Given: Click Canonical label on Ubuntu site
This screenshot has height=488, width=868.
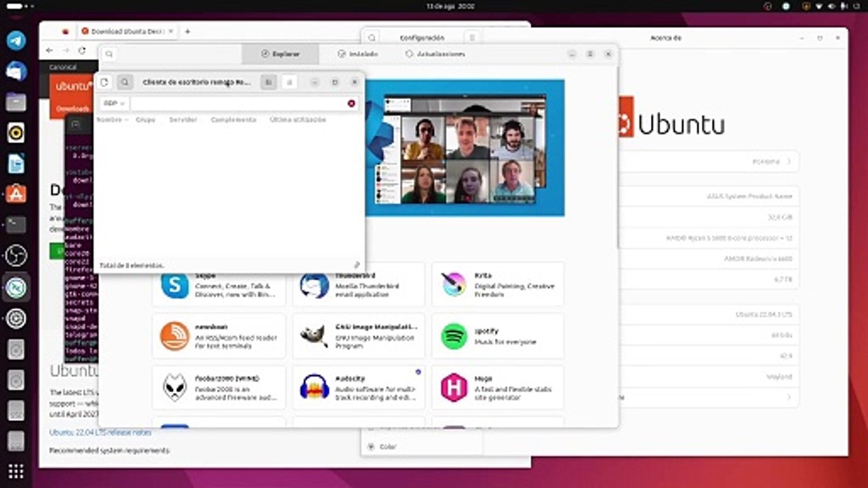Looking at the screenshot, I should click(63, 67).
